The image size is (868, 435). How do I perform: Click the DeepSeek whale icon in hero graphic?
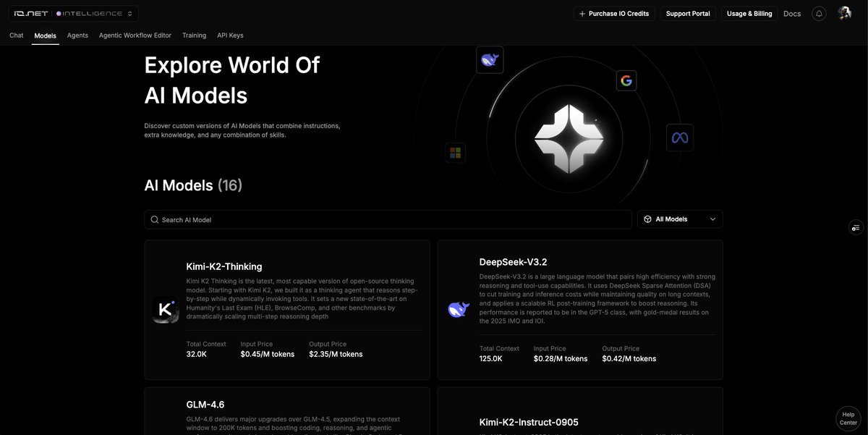pyautogui.click(x=490, y=60)
